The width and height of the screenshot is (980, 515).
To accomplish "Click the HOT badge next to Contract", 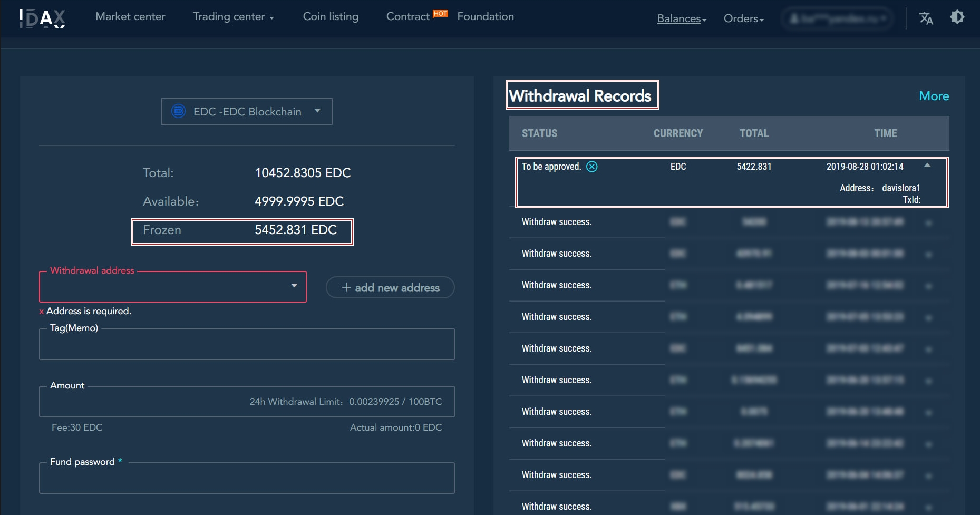I will coord(440,14).
